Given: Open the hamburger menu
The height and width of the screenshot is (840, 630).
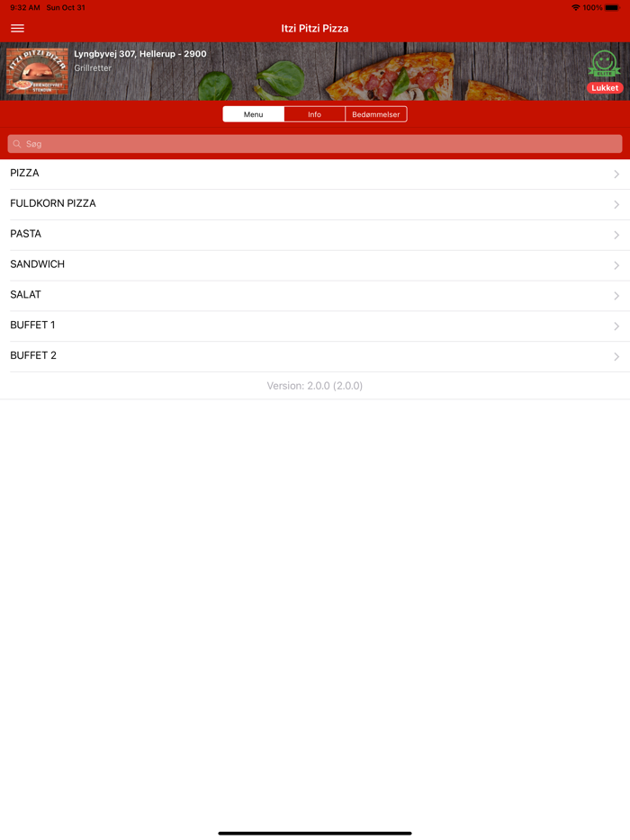Looking at the screenshot, I should coord(17,29).
